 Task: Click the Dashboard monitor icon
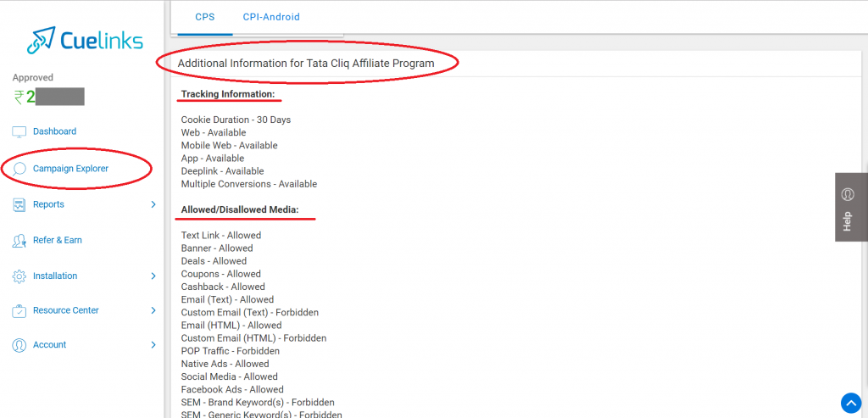(x=19, y=131)
